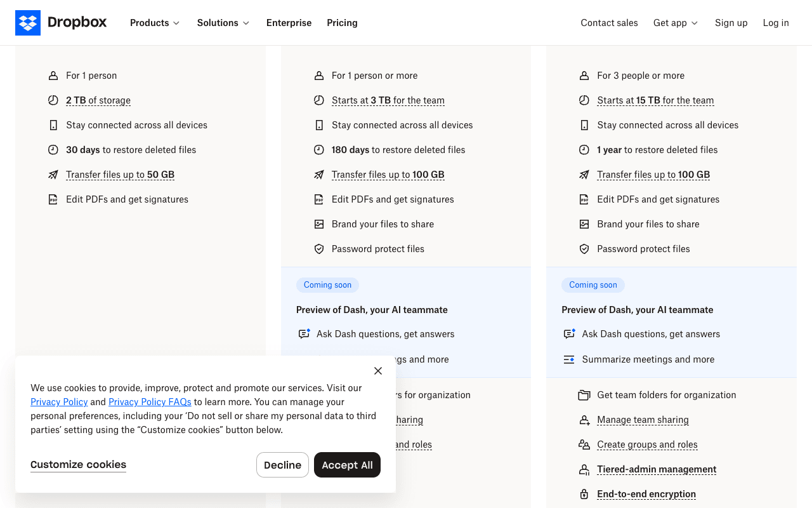The width and height of the screenshot is (812, 508).
Task: Click the person icon beside 'For 1 person or more'
Action: [319, 76]
